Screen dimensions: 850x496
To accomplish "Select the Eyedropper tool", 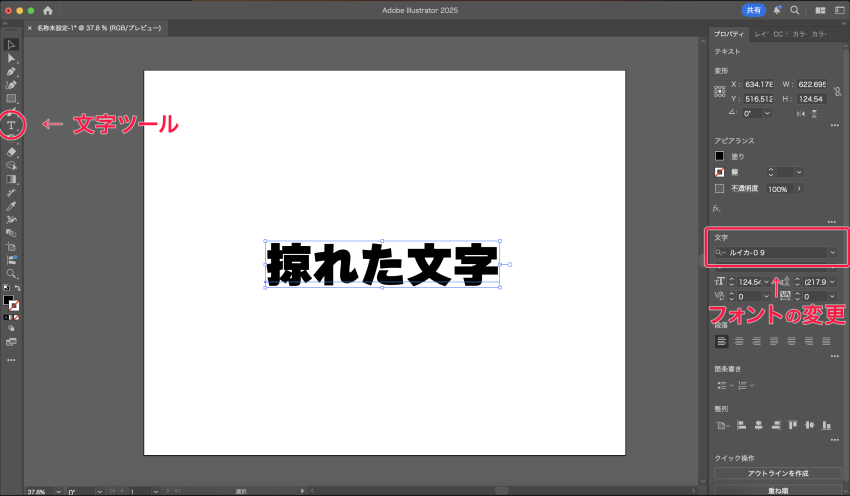I will pyautogui.click(x=11, y=207).
